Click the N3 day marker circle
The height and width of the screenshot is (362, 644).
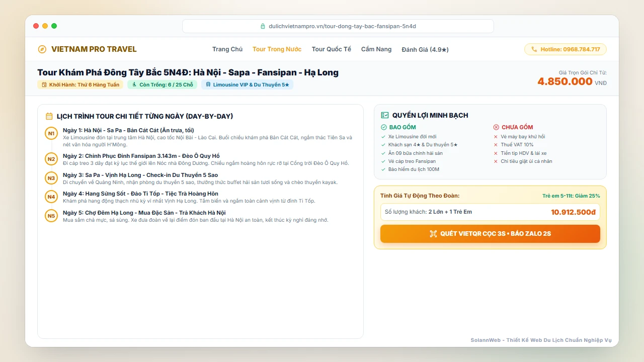[x=51, y=178]
